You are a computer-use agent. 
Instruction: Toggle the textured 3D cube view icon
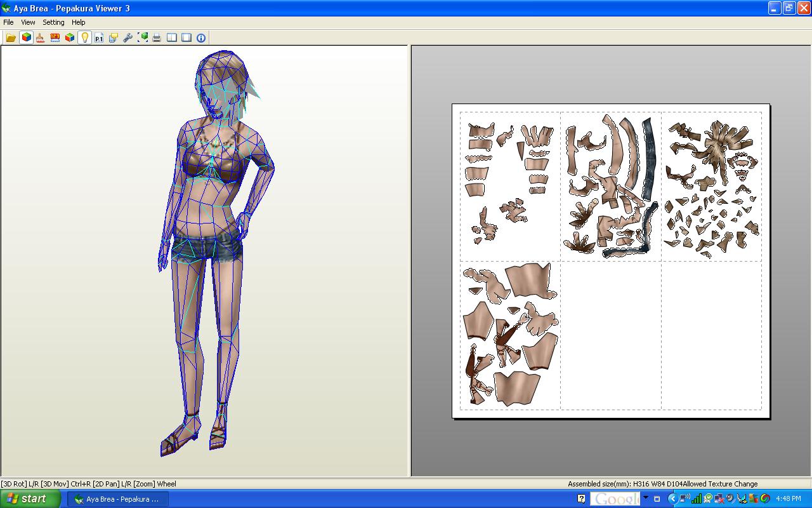point(26,38)
